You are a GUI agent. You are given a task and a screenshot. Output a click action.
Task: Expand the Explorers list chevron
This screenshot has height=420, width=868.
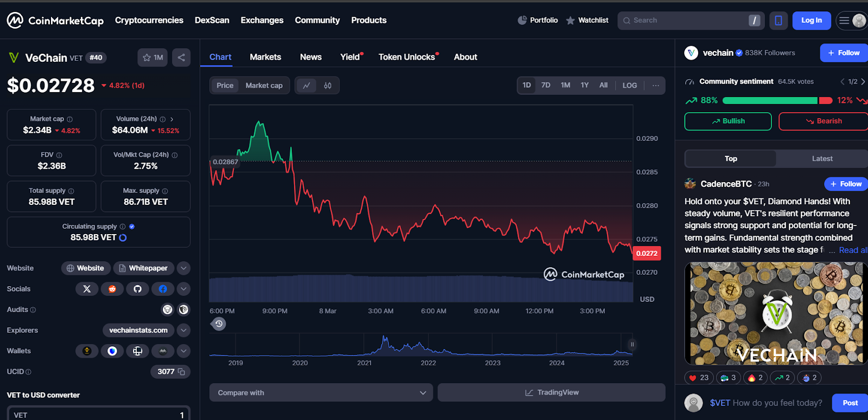(184, 330)
